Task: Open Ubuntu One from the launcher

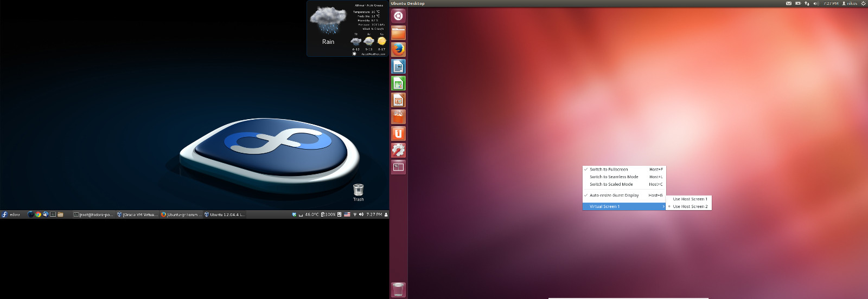Action: pos(398,134)
